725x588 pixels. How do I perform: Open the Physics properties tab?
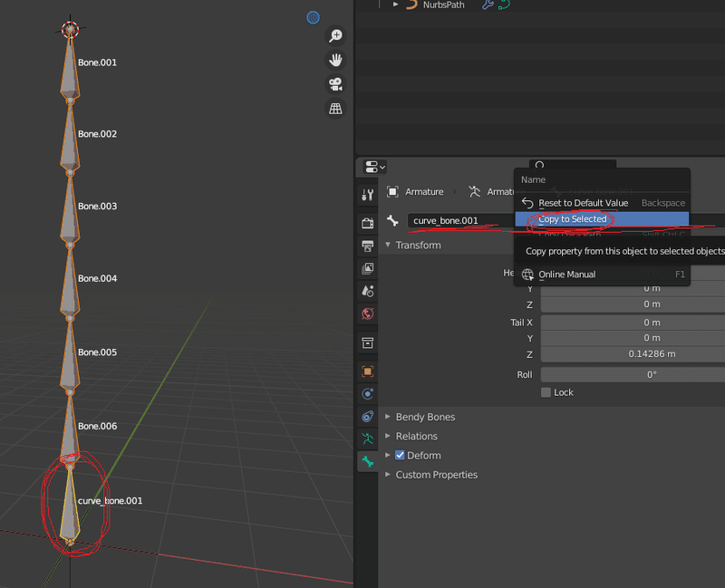point(368,394)
